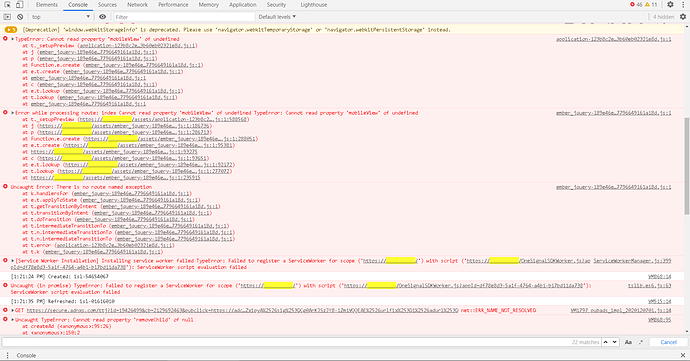Click the scrollbar up arrow at the top
Screen dimensions: 690x361
[x=687, y=26]
